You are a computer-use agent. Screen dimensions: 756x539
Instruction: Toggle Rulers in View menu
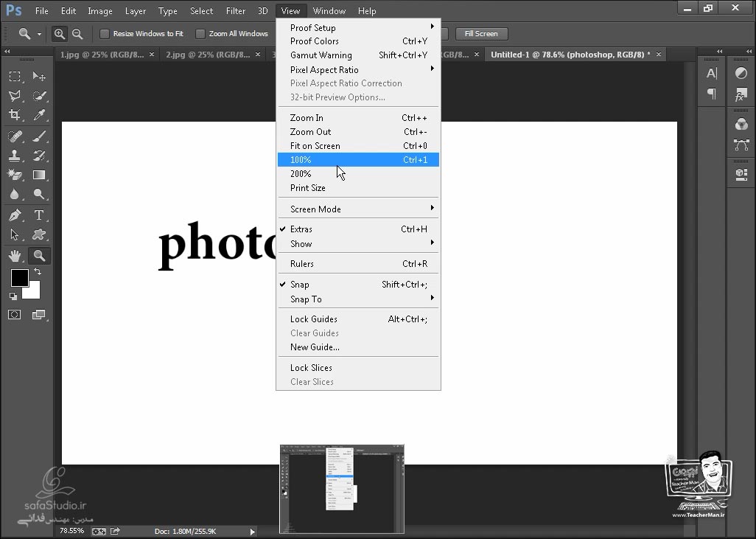coord(358,264)
